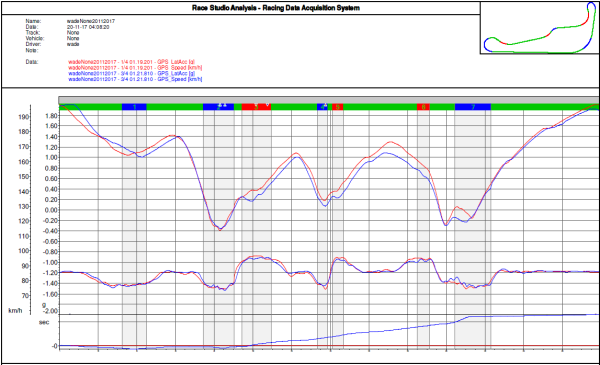This screenshot has width=600, height=365.
Task: Click the gray bar above the segment strip
Action: 328,100
